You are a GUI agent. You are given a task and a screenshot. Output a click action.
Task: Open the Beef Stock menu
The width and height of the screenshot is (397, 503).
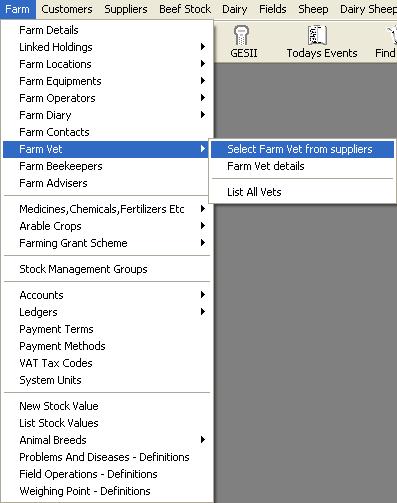coord(185,9)
